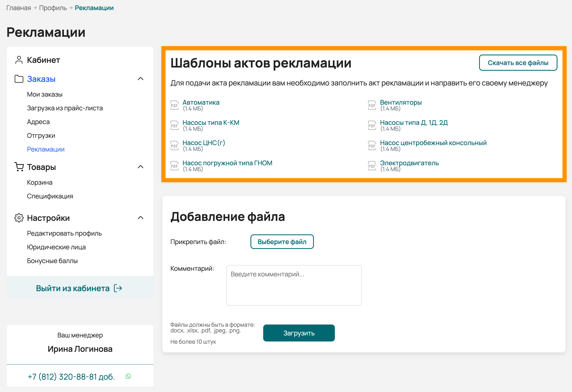Download Насосы типа Д, 1Д, 2Д template
Viewport: 572px width, 392px height.
pyautogui.click(x=414, y=123)
